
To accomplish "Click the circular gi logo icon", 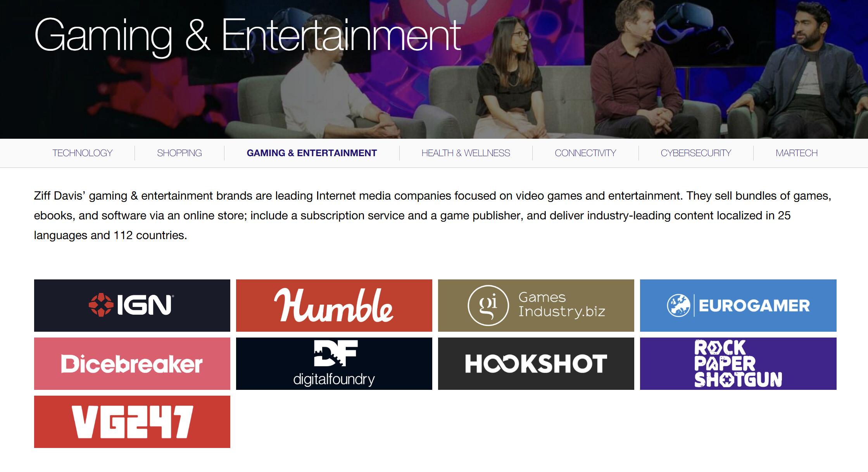I will coord(488,305).
